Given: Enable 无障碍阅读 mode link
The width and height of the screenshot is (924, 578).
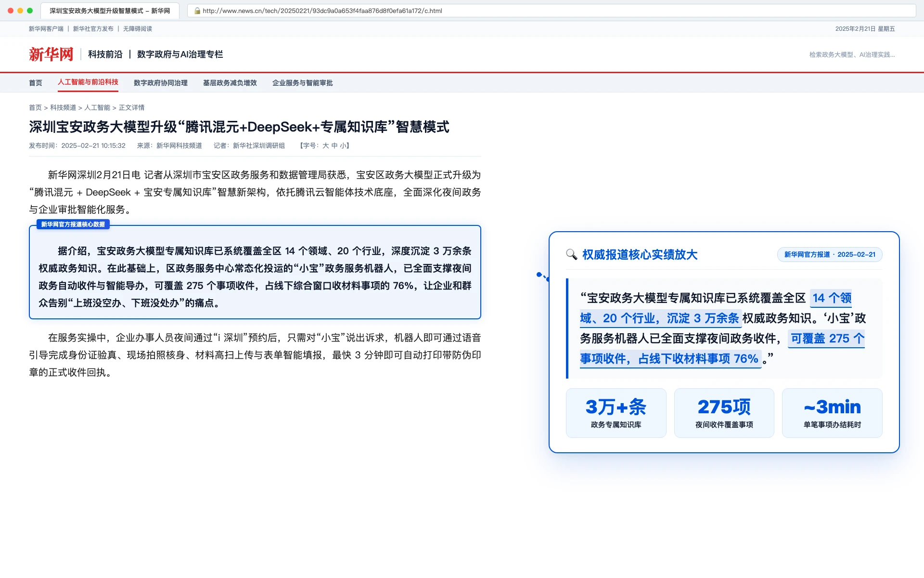Looking at the screenshot, I should coord(138,29).
